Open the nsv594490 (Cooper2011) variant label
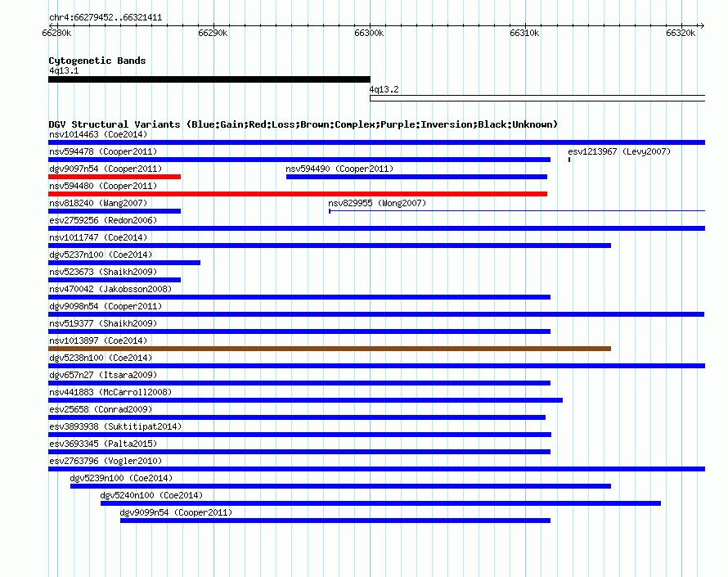 click(x=339, y=169)
